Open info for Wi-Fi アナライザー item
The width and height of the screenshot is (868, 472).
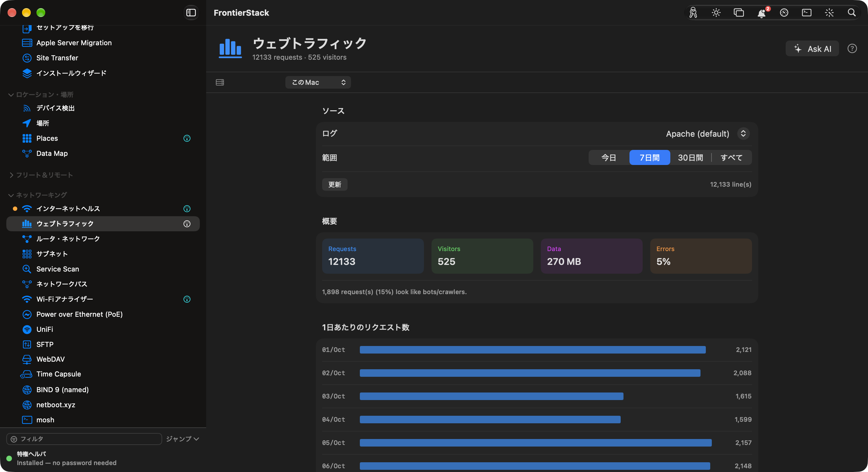tap(187, 299)
